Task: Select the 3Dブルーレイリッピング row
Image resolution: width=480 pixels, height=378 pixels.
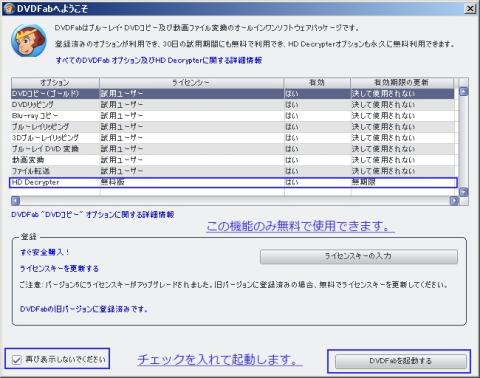Action: pos(233,138)
